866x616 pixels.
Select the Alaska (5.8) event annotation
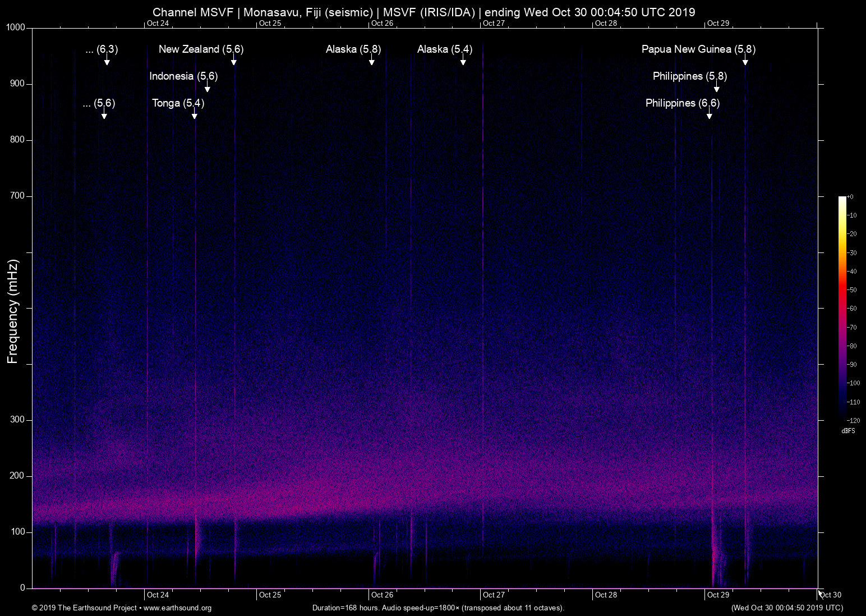(352, 49)
